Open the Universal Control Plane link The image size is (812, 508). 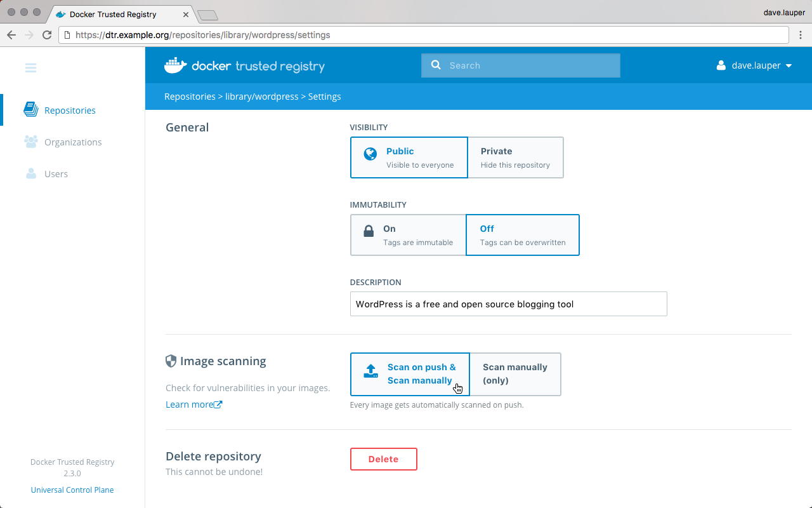click(x=72, y=490)
